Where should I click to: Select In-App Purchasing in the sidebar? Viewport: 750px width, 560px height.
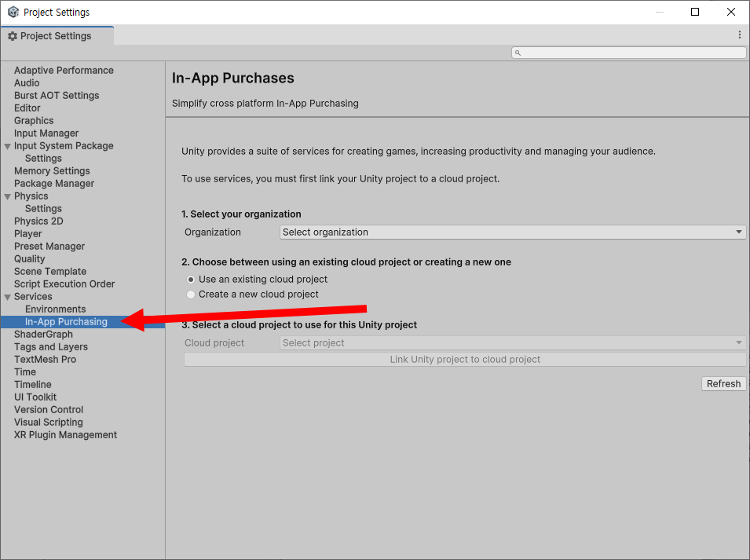click(66, 322)
